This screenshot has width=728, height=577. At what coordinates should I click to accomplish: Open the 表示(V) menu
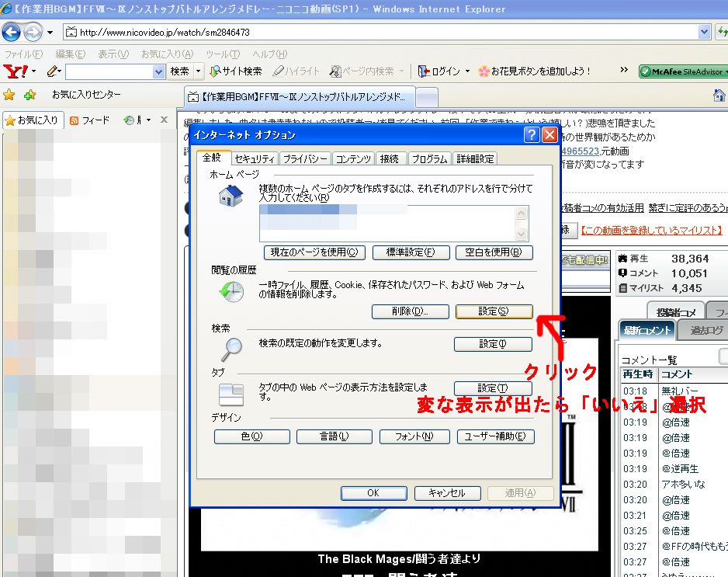pyautogui.click(x=113, y=54)
